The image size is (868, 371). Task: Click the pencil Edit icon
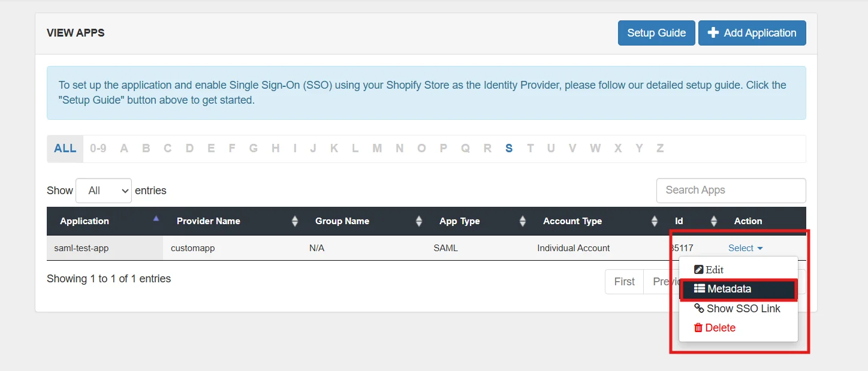pyautogui.click(x=699, y=270)
